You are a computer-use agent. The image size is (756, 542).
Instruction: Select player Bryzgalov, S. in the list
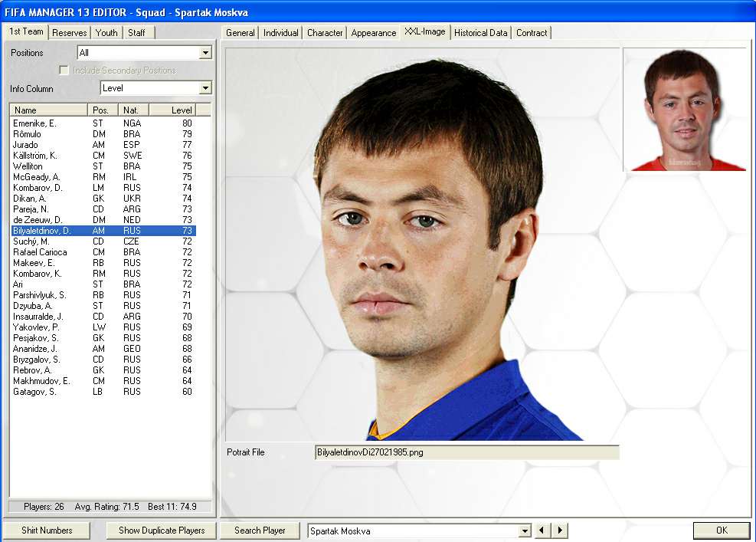103,360
